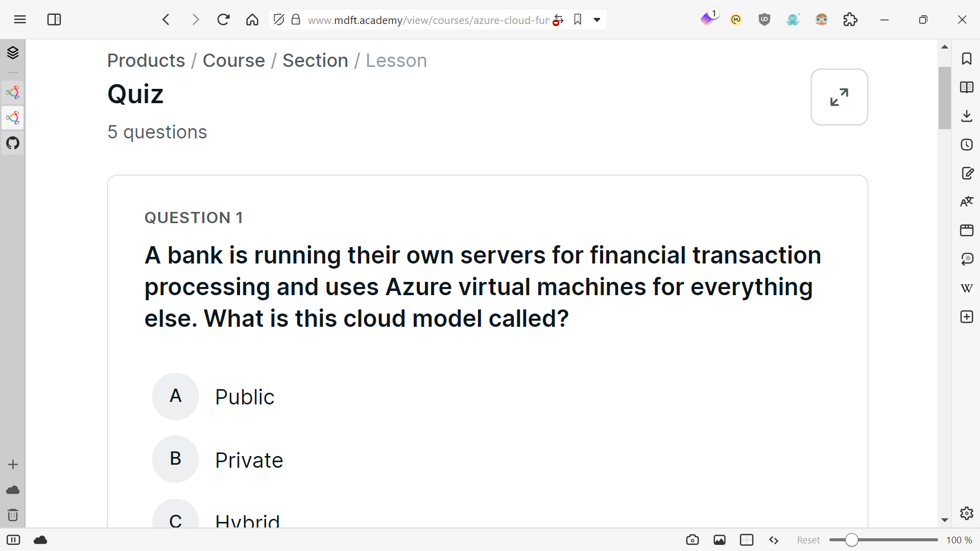
Task: Click the Reset button in the bottom bar
Action: [x=808, y=539]
